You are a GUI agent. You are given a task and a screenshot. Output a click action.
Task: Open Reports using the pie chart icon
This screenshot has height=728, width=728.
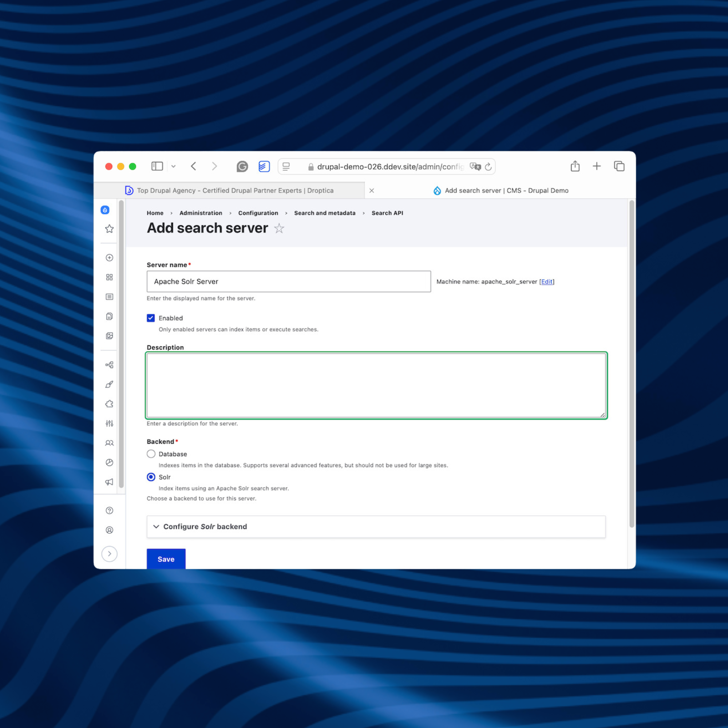point(109,462)
